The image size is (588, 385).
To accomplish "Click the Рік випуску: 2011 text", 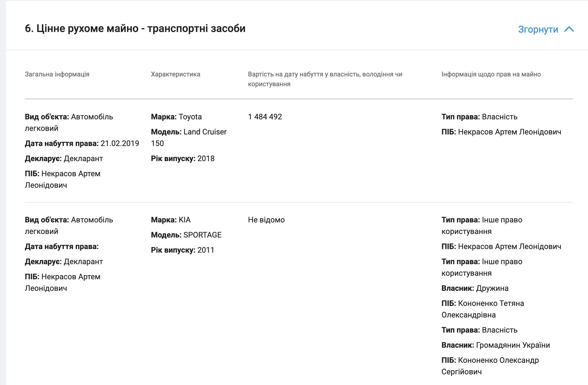I will tap(182, 250).
